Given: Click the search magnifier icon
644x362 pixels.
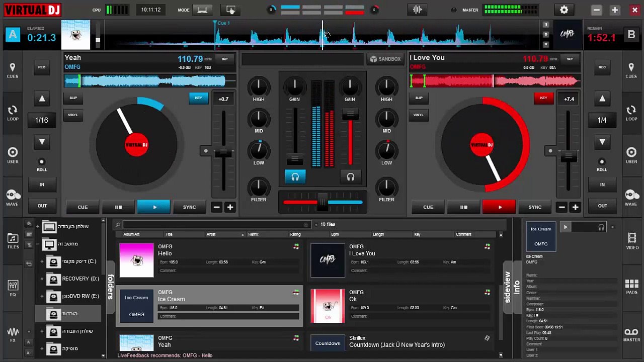Looking at the screenshot, I should (118, 225).
